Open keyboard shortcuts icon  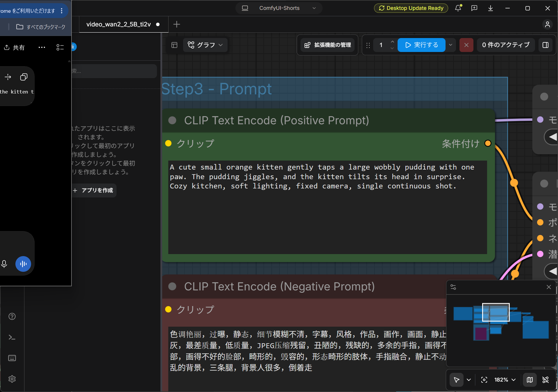(12, 358)
